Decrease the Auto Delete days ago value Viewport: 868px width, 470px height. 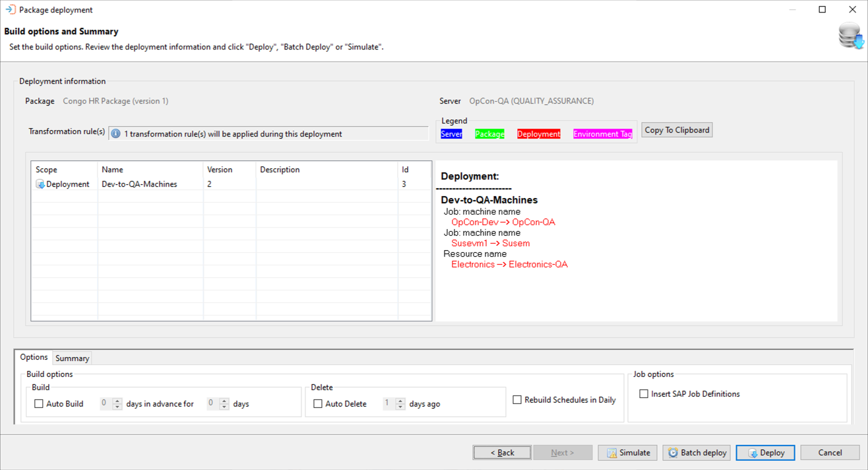pos(400,407)
